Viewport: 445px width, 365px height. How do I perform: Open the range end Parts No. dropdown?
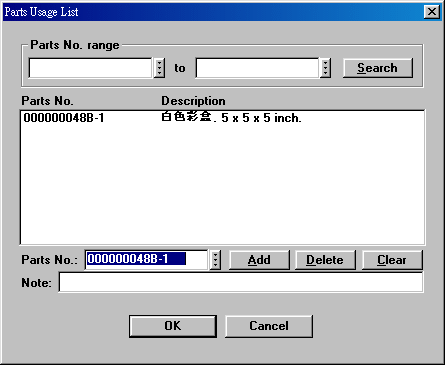325,68
